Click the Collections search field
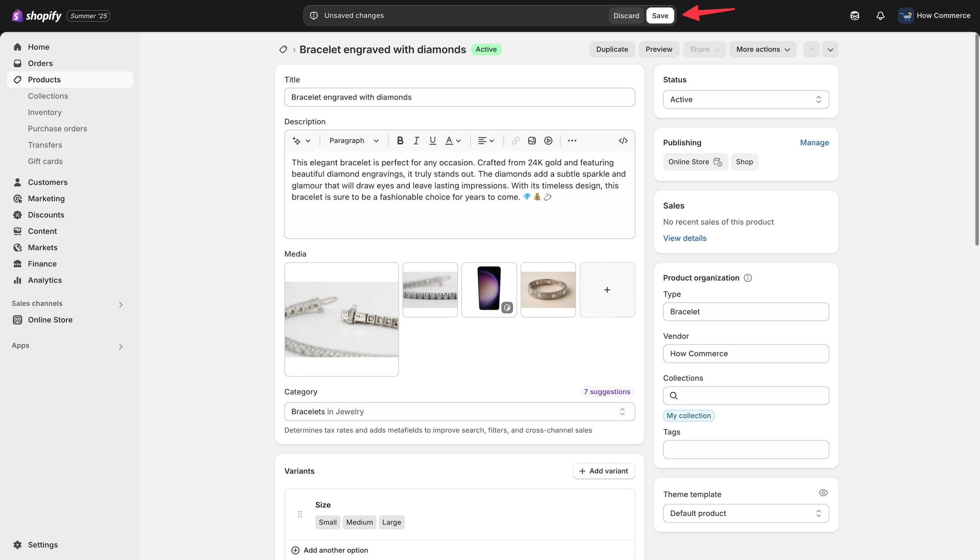The width and height of the screenshot is (980, 560). pos(746,396)
